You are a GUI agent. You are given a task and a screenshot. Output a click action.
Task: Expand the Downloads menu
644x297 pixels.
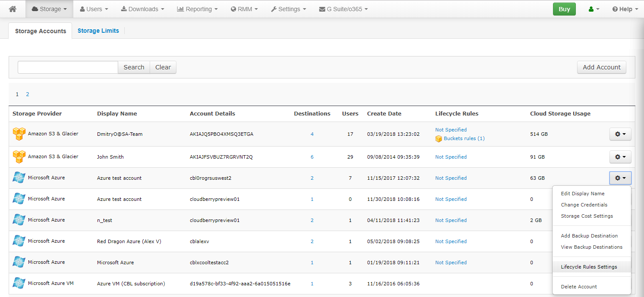[142, 9]
